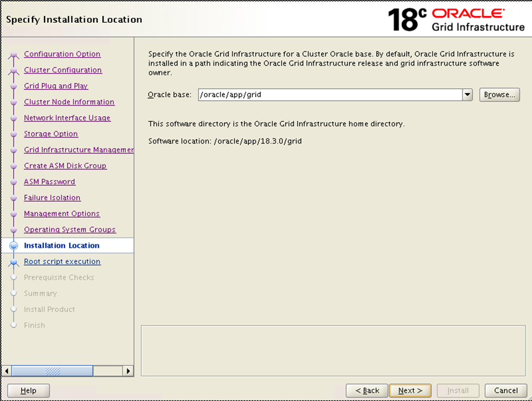This screenshot has width=532, height=401.
Task: Click the Configuration Option step link
Action: [x=62, y=54]
